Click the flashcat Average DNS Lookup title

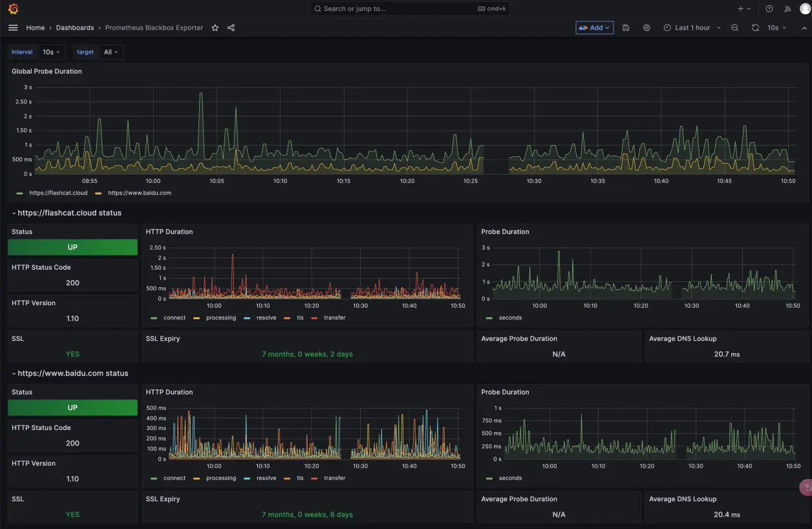[683, 338]
